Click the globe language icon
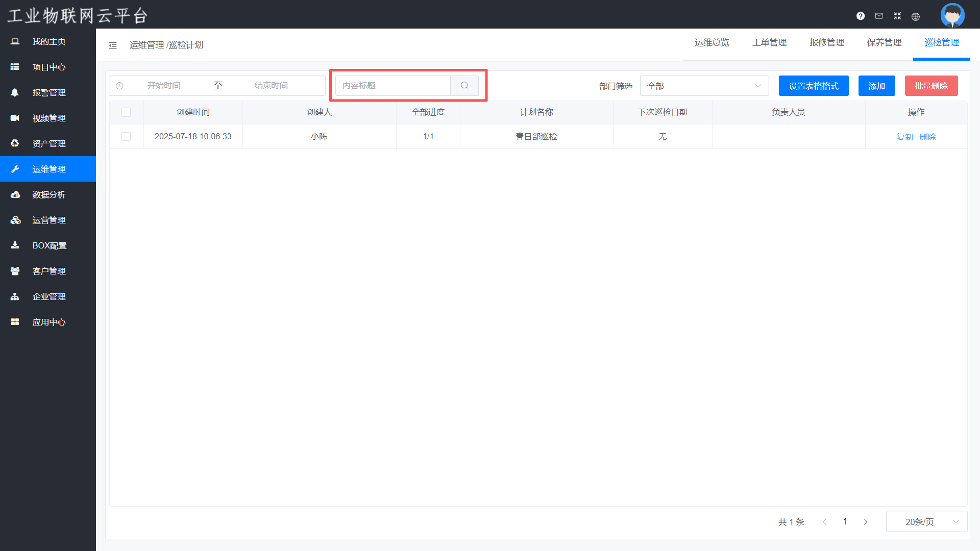Image resolution: width=980 pixels, height=551 pixels. click(x=916, y=16)
